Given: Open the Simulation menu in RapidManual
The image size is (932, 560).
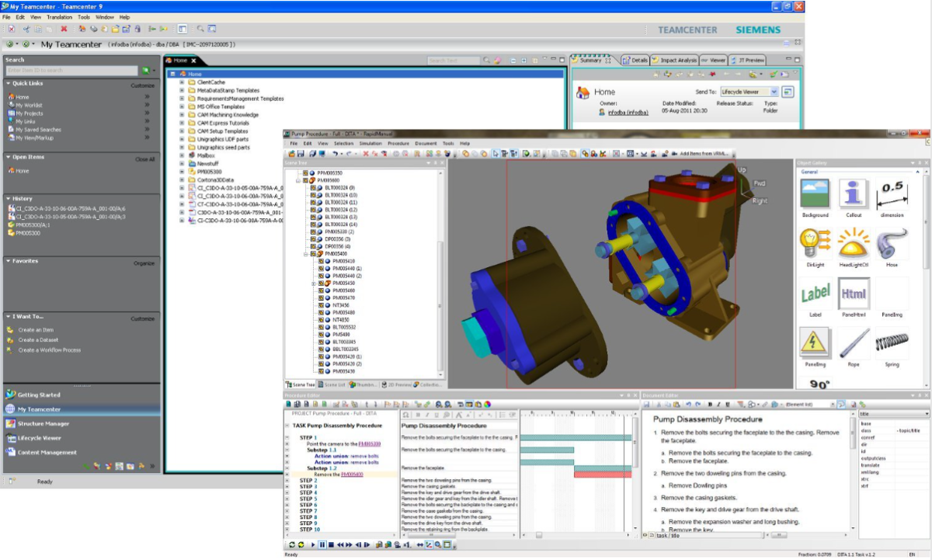Looking at the screenshot, I should point(370,144).
